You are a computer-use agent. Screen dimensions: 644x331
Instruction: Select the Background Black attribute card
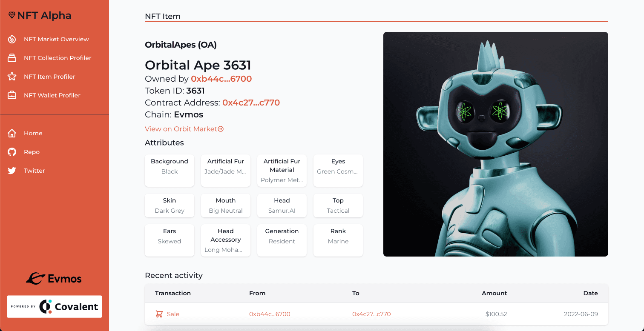coord(170,171)
